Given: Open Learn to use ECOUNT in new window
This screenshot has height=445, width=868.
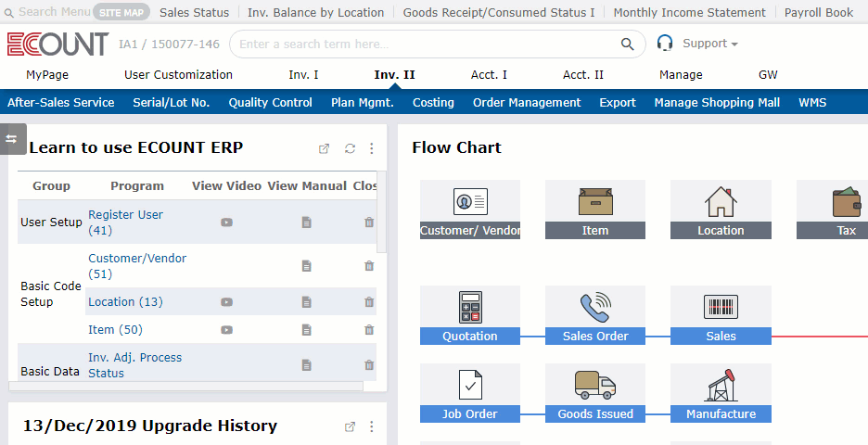Looking at the screenshot, I should (324, 148).
